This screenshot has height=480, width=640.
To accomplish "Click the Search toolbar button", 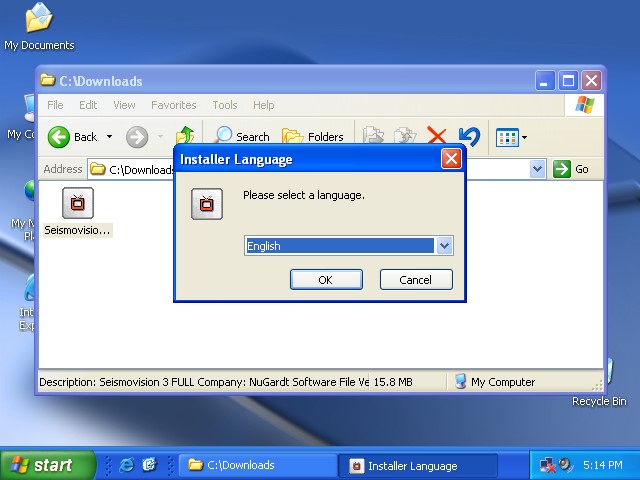I will click(242, 137).
